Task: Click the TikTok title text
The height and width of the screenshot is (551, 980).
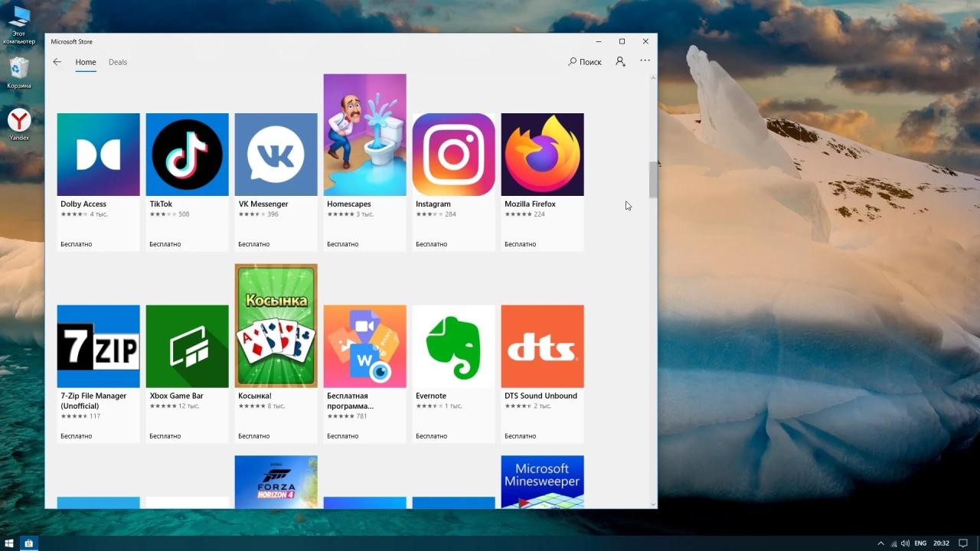Action: click(x=161, y=204)
